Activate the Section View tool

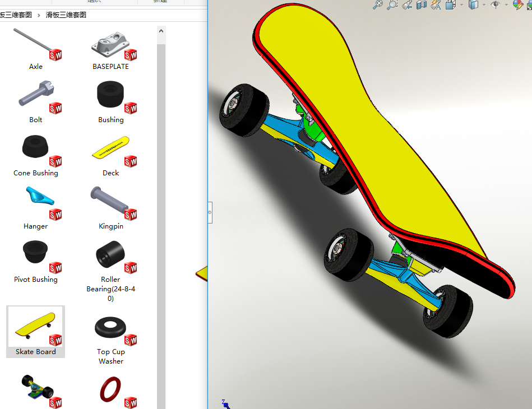[422, 4]
